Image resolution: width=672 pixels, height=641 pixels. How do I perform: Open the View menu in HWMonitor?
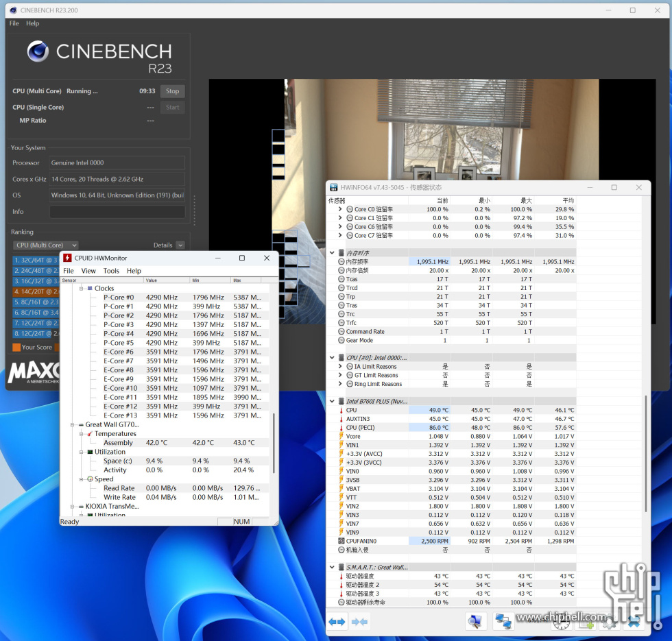click(x=88, y=271)
